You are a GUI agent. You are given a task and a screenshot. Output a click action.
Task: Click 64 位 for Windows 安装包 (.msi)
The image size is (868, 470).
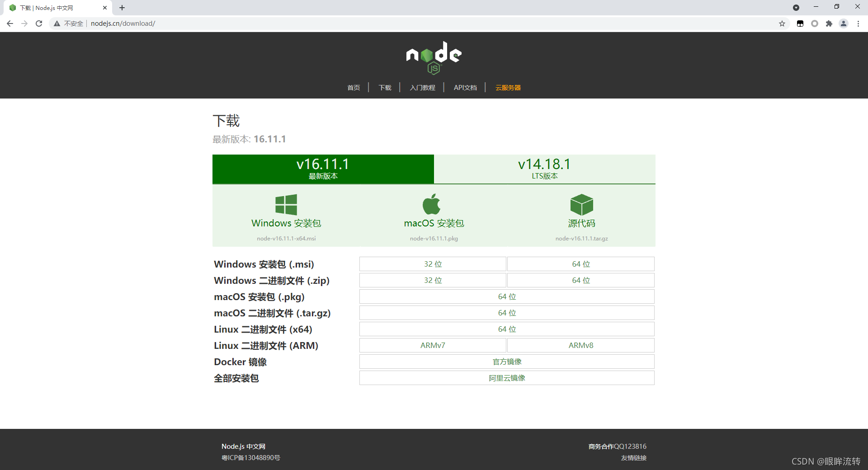click(581, 264)
